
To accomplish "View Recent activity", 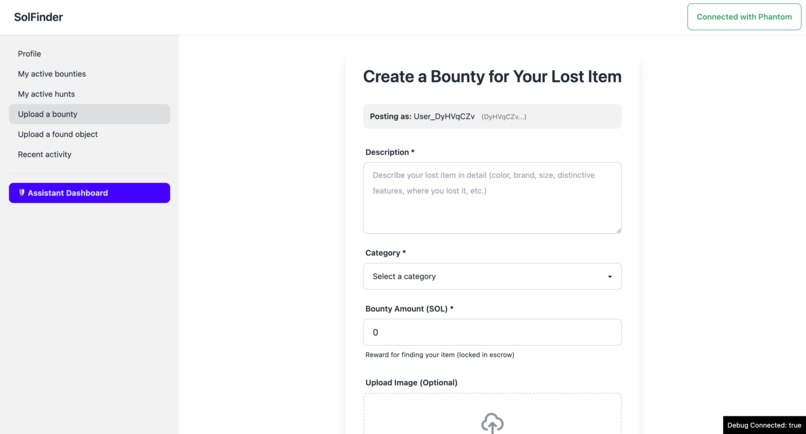I will pos(45,154).
